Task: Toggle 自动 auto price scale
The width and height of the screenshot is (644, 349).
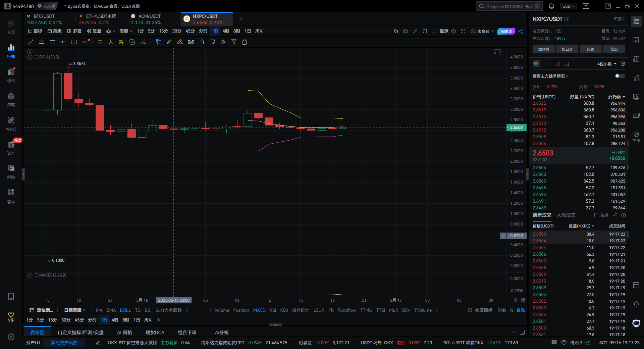Action: pos(521,310)
